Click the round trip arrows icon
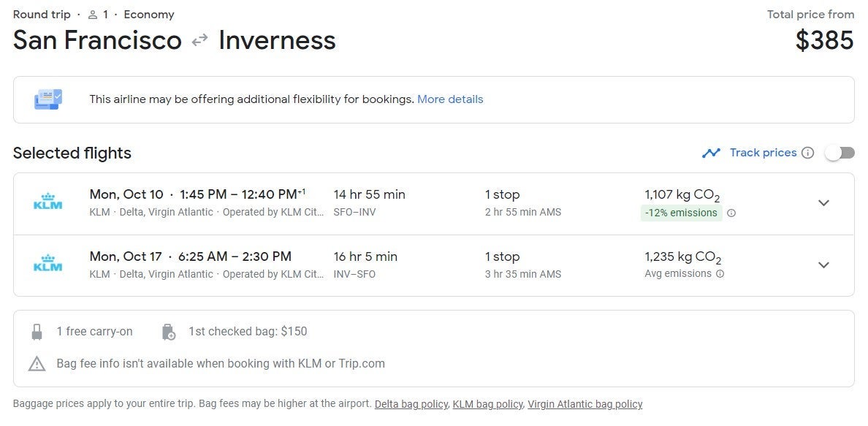 tap(199, 41)
